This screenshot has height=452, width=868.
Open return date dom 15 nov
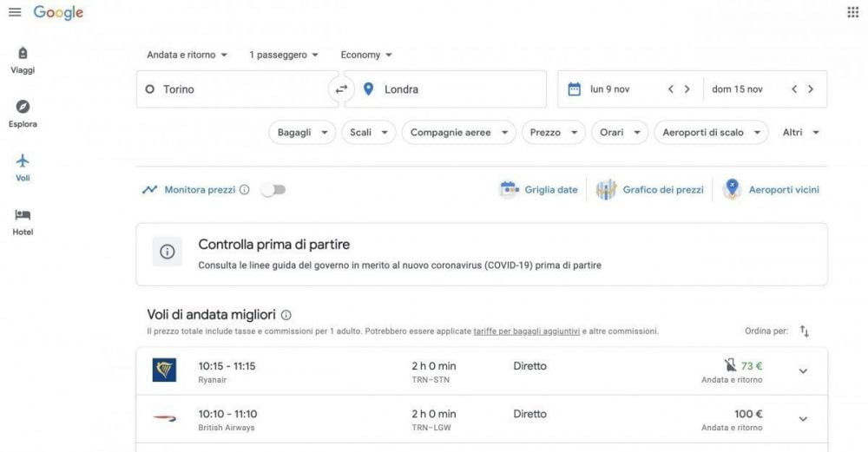click(737, 89)
